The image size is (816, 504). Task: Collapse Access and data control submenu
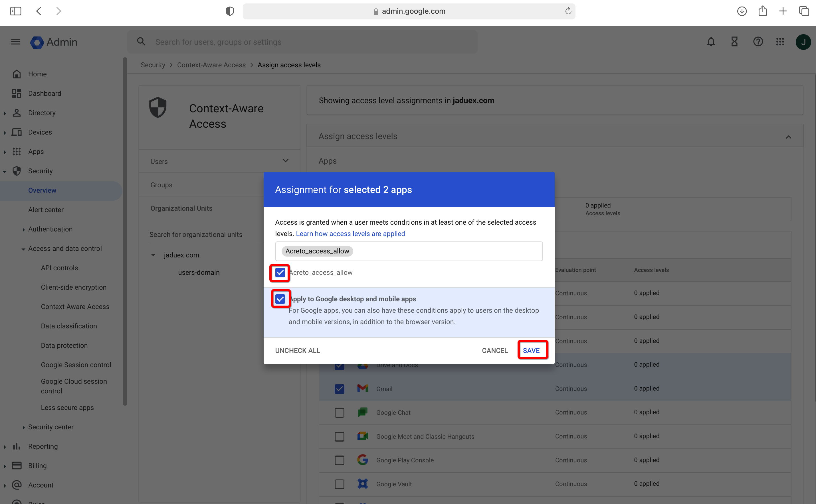(23, 249)
